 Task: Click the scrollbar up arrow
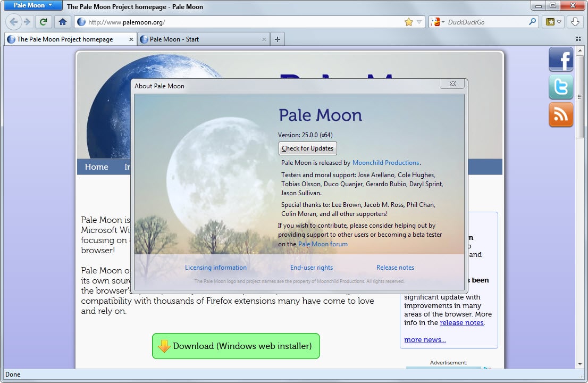579,50
